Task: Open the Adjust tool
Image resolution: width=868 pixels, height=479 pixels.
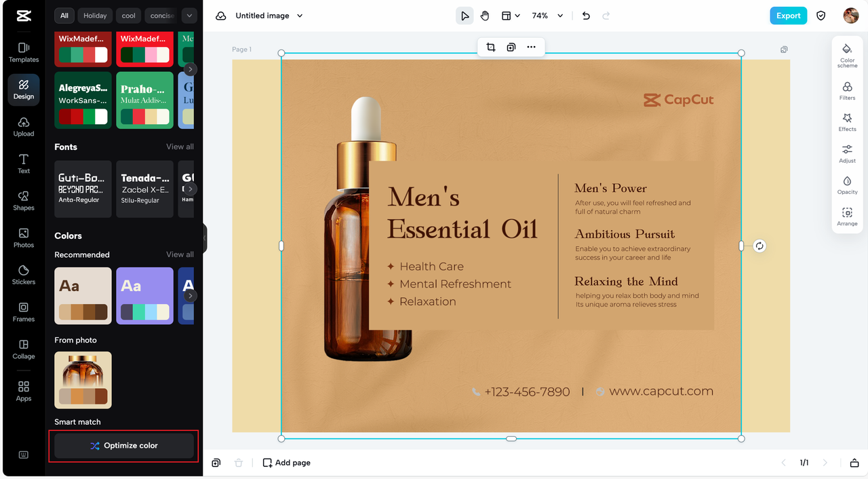Action: (x=848, y=154)
